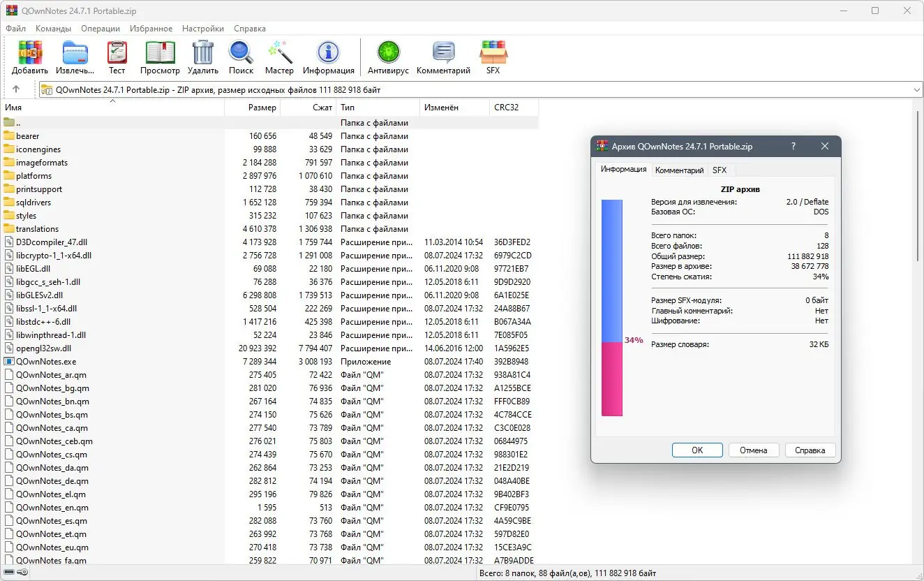Open the Команды menu
The height and width of the screenshot is (581, 924).
(54, 29)
